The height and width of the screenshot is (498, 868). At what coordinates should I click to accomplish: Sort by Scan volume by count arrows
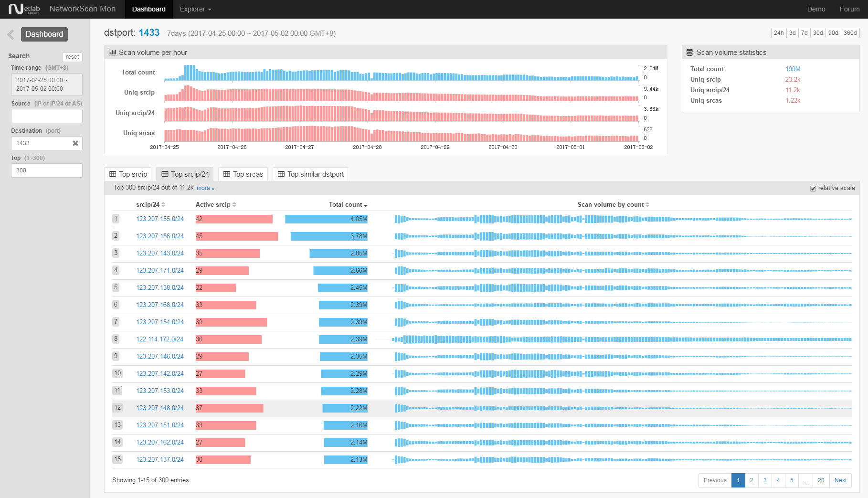647,205
